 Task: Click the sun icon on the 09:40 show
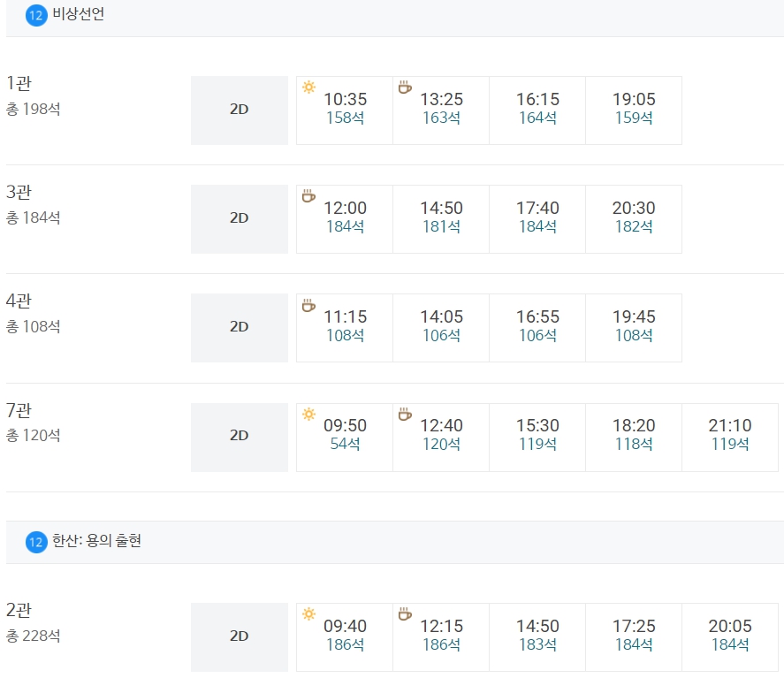[x=308, y=615]
